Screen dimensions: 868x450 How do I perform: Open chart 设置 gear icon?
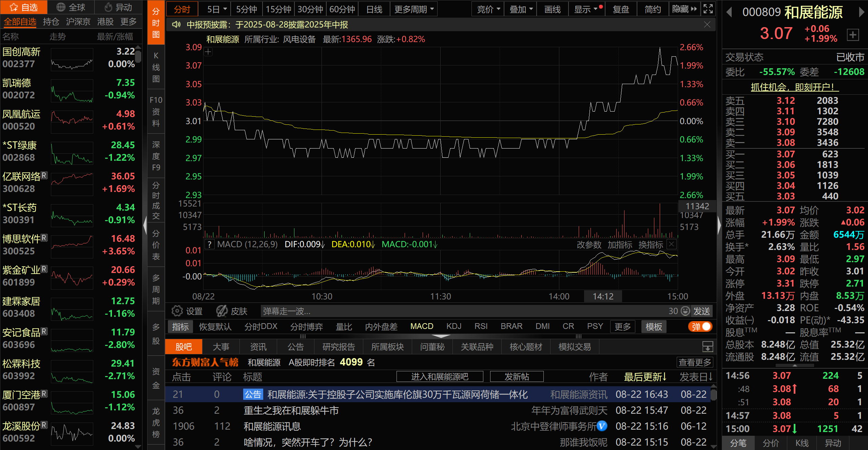[177, 311]
